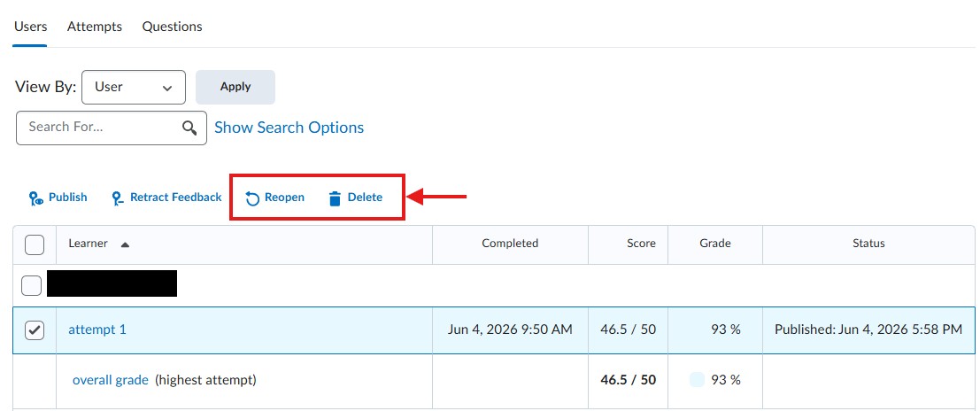Click the light blue grade color swatch
980x411 pixels.
(697, 380)
